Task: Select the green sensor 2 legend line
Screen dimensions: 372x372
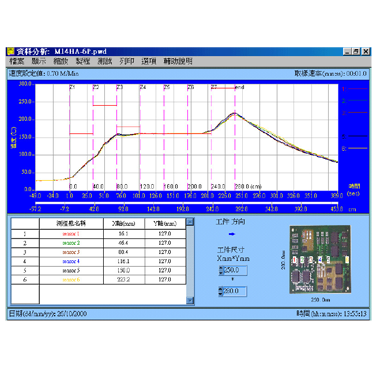Action: coord(358,101)
